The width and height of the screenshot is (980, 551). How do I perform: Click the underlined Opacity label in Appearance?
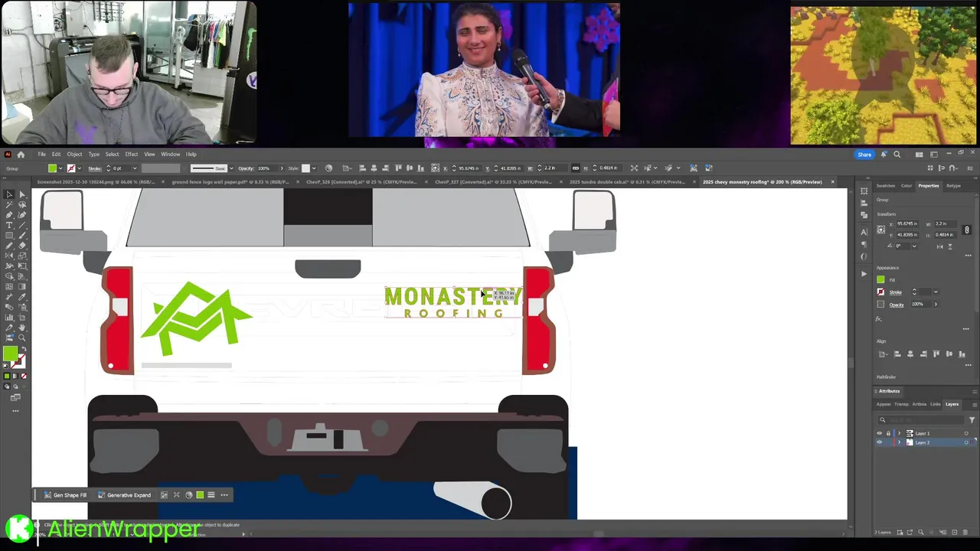point(897,305)
